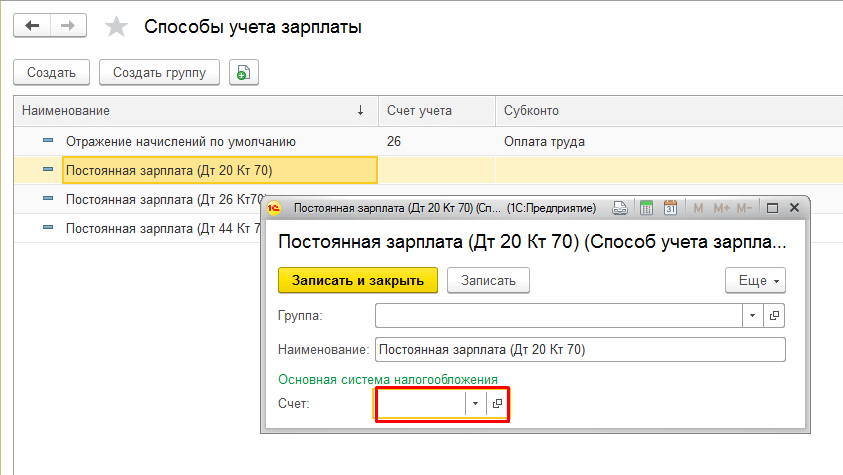Expand the Счет dropdown arrow
843x475 pixels.
(475, 404)
